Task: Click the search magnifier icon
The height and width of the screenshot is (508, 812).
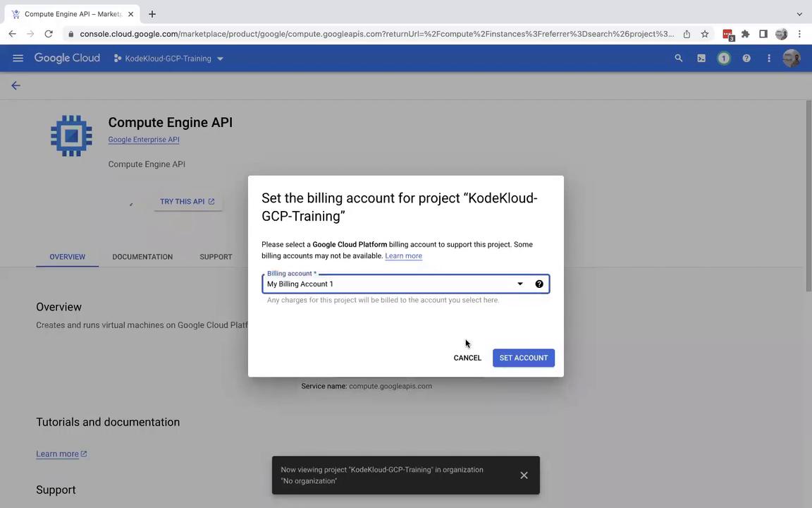Action: click(x=679, y=59)
